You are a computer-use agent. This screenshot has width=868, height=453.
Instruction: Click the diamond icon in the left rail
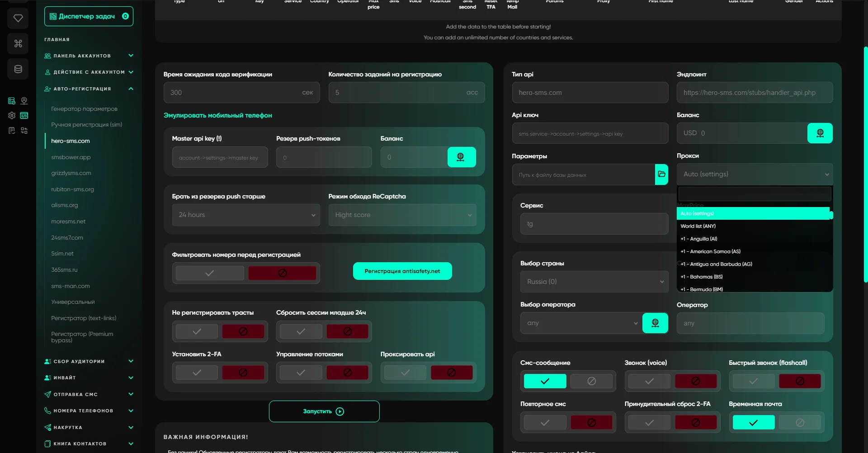[x=18, y=18]
